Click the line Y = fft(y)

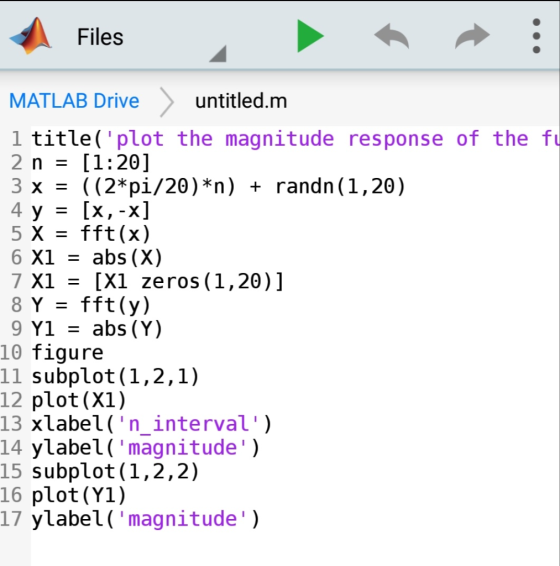coord(91,305)
